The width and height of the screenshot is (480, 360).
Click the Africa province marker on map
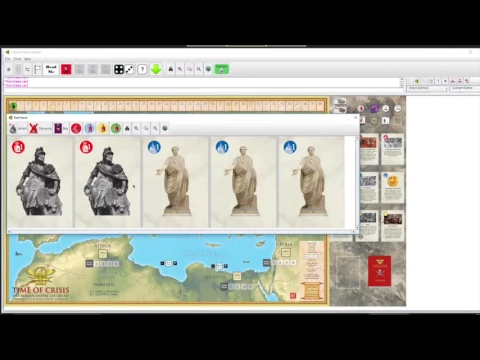tap(103, 254)
